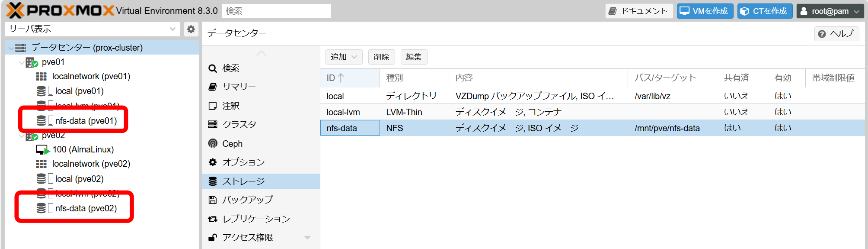Viewport: 868px width, 249px height.
Task: Expand the アクセス権限 permissions submenu
Action: tap(307, 237)
